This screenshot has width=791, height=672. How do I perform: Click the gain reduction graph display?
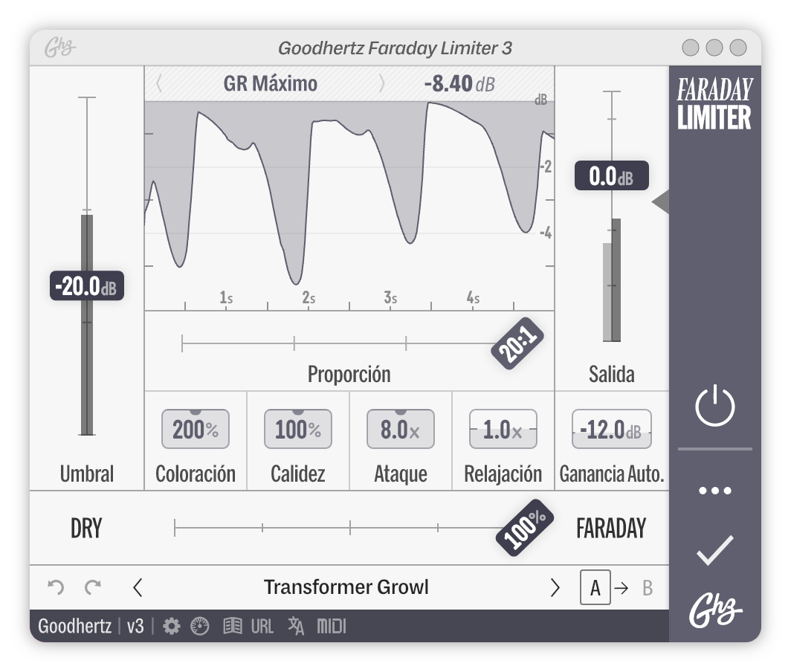(x=349, y=206)
